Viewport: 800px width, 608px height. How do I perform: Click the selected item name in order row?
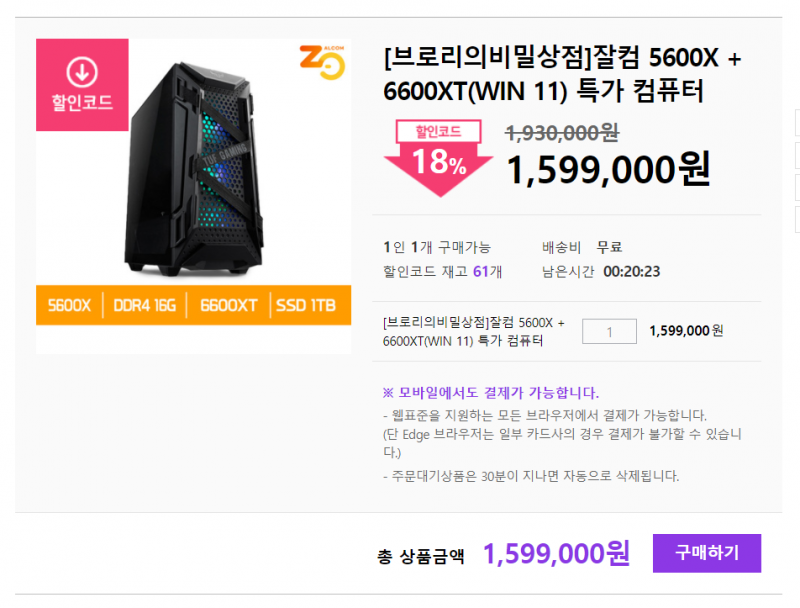click(473, 332)
